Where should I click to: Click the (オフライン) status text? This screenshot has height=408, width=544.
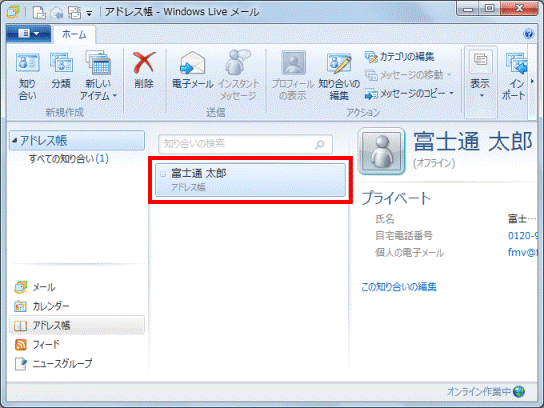coord(434,163)
